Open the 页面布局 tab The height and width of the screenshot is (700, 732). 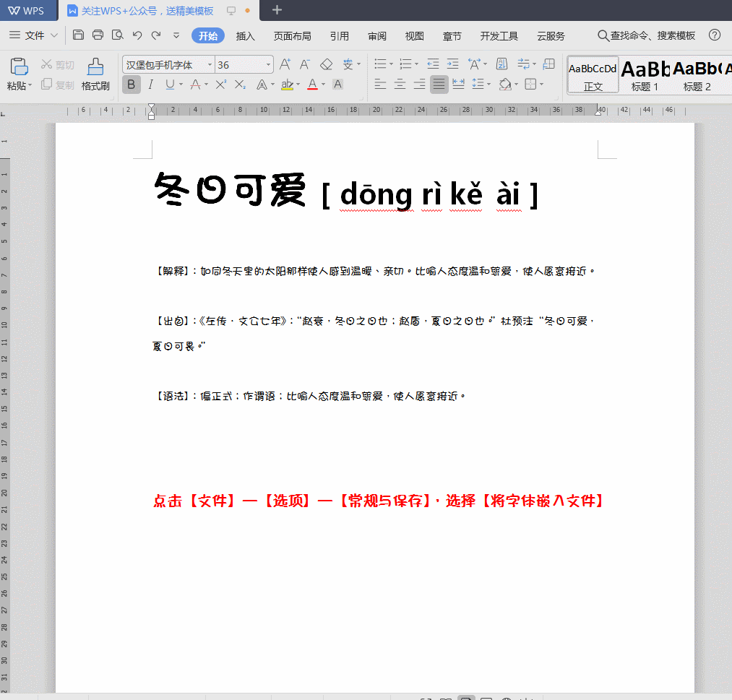[292, 36]
